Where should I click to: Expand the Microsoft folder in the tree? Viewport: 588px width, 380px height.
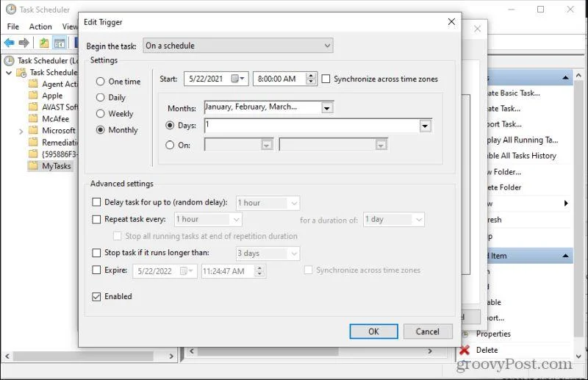click(x=21, y=131)
